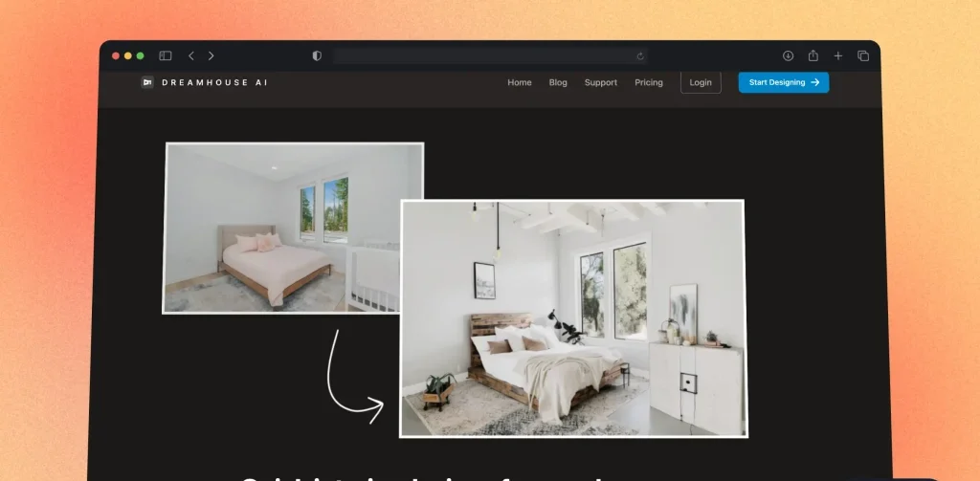Show the tab overview icon
This screenshot has width=980, height=481.
(x=863, y=56)
